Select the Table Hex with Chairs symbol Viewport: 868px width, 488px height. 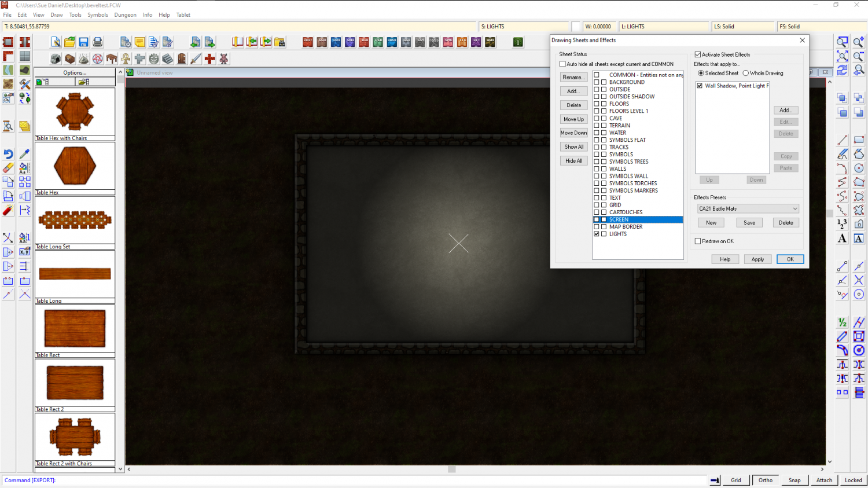[75, 114]
